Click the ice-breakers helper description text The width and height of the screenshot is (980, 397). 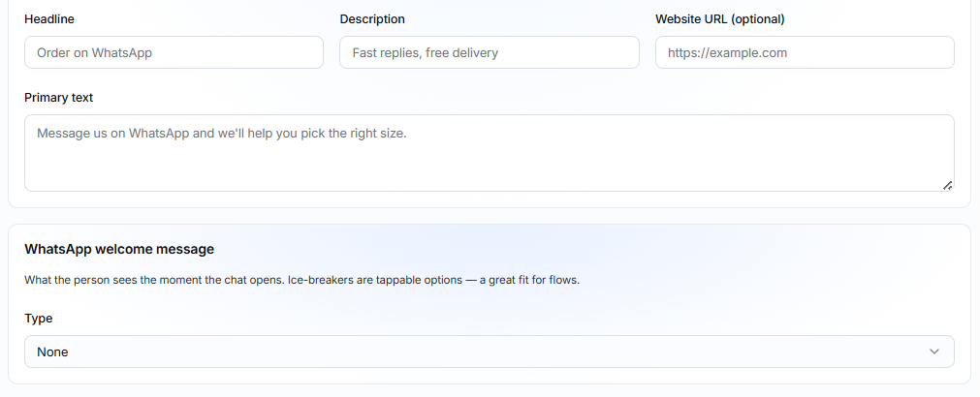(x=302, y=280)
